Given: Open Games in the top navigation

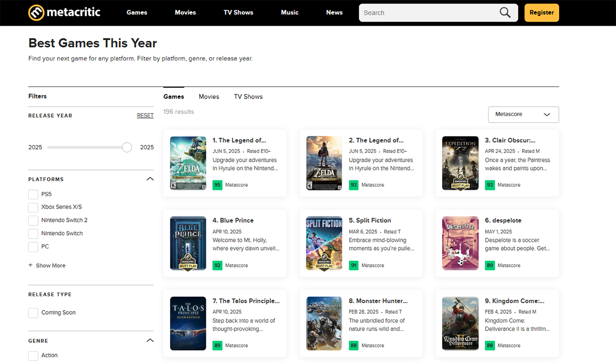Looking at the screenshot, I should tap(137, 12).
